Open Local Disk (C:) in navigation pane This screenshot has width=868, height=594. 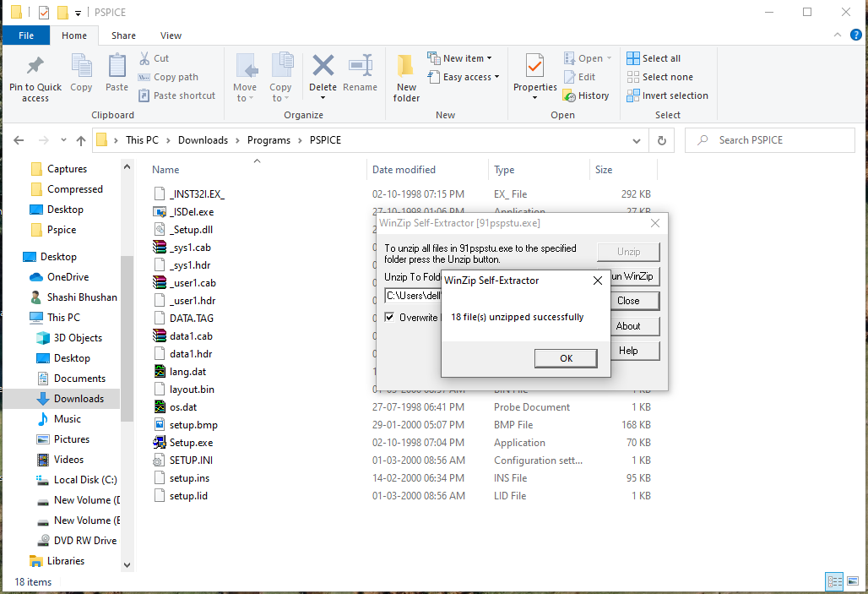tap(84, 479)
